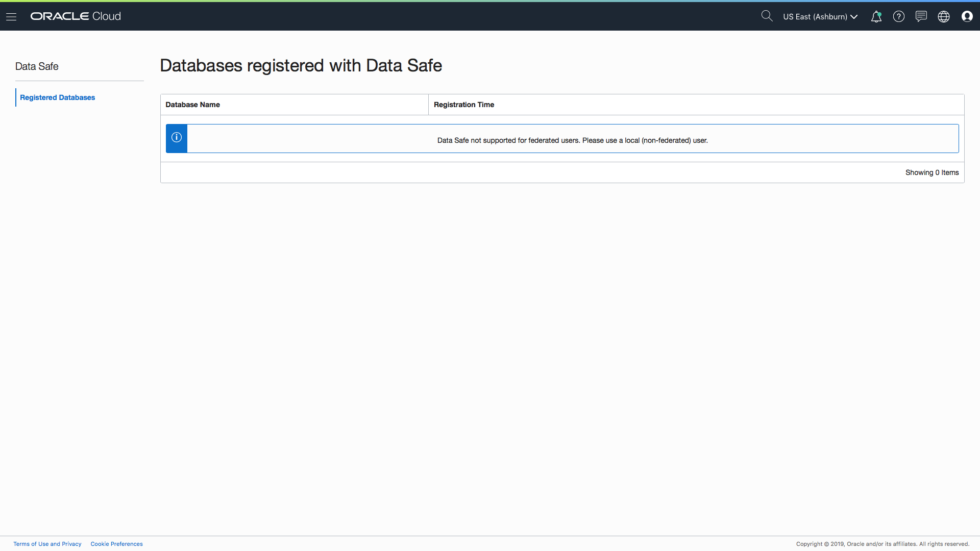Image resolution: width=980 pixels, height=551 pixels.
Task: Click the region selector chevron arrow
Action: 854,17
